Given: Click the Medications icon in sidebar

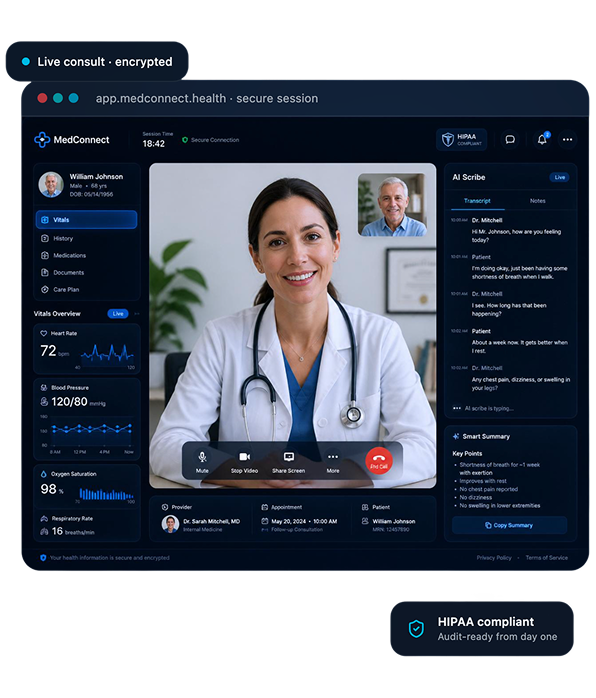Looking at the screenshot, I should tap(45, 255).
